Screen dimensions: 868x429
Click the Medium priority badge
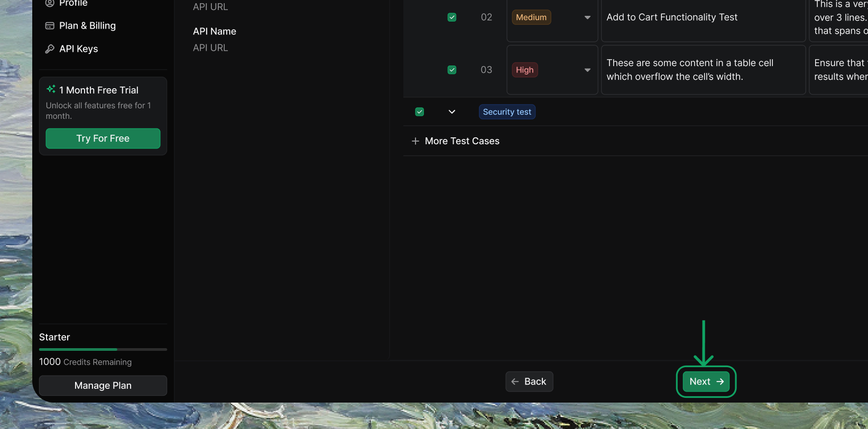click(531, 17)
